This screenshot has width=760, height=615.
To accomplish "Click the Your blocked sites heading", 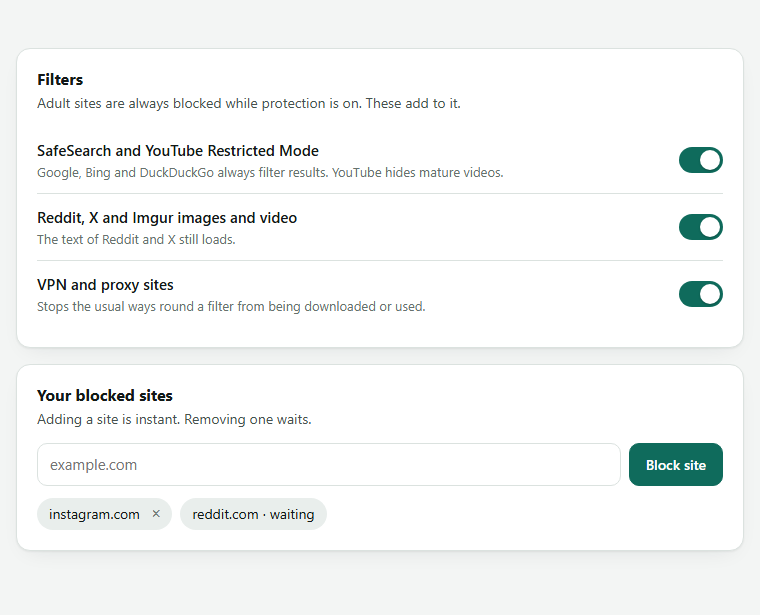I will pos(105,395).
